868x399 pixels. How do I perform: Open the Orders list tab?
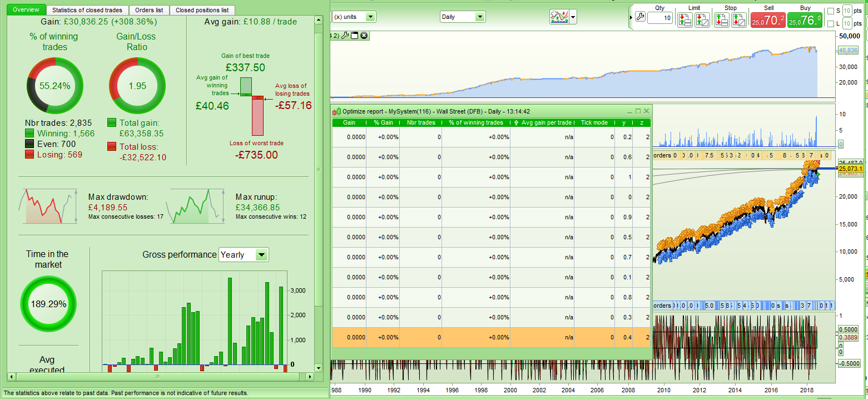tap(149, 10)
